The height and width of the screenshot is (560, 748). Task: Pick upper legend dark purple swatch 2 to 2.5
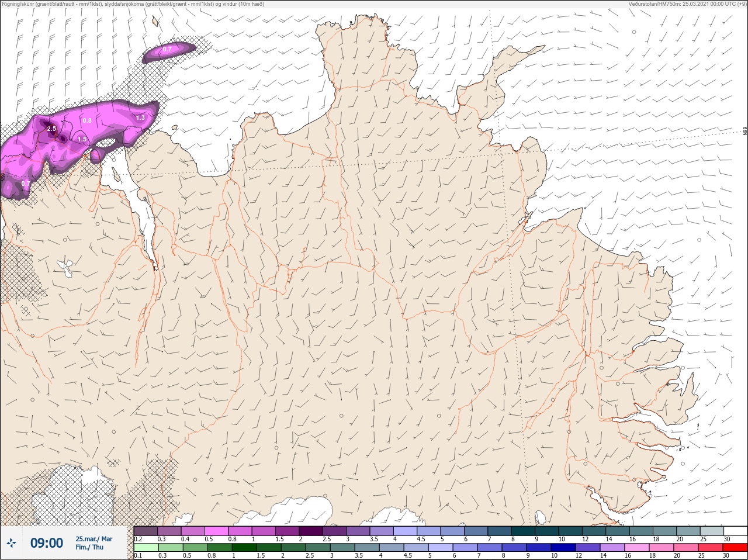[x=311, y=531]
